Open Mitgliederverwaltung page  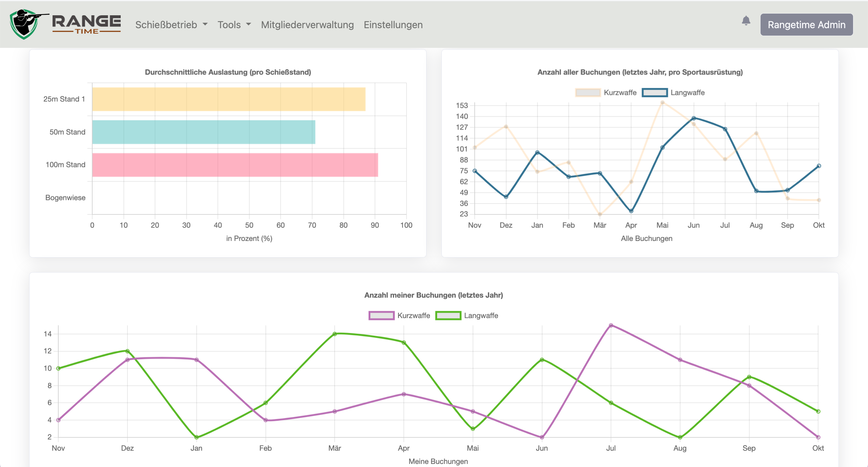[307, 25]
